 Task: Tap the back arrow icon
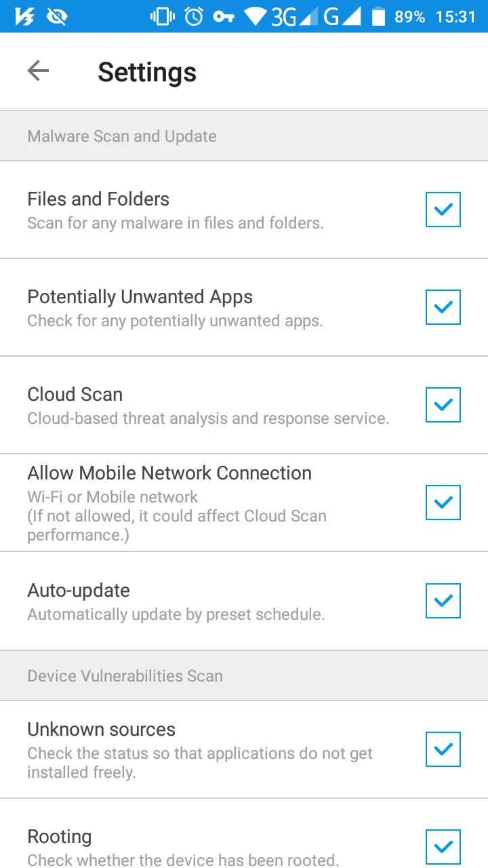[x=38, y=71]
